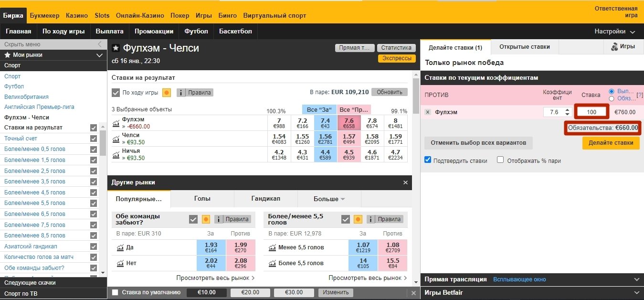
Task: Toggle the Точный счет market checkbox in sidebar
Action: coord(94,139)
